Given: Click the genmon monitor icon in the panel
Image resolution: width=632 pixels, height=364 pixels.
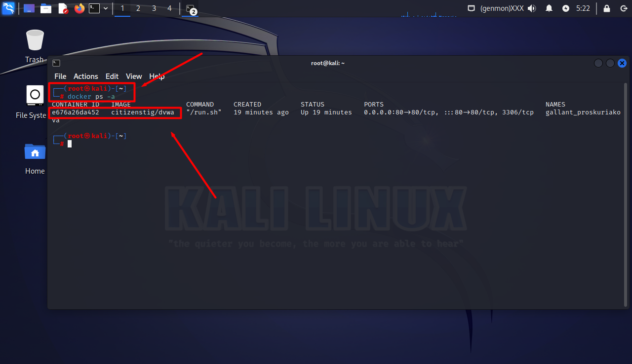Looking at the screenshot, I should (472, 8).
